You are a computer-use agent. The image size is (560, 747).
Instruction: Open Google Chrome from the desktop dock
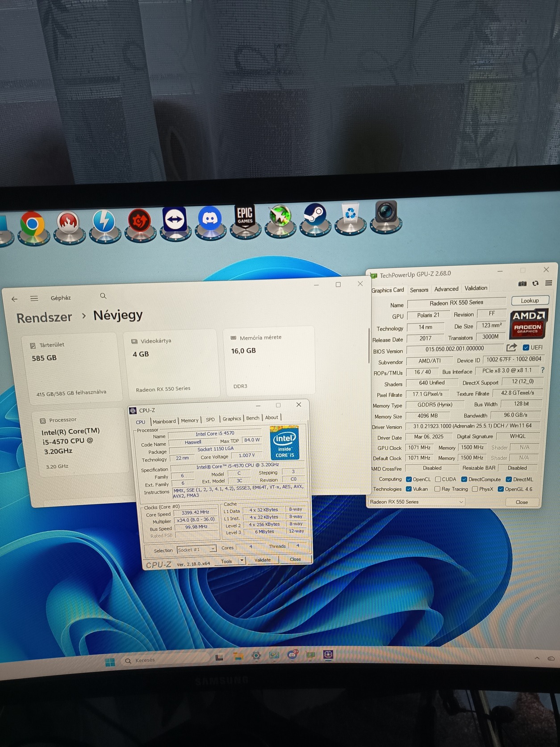[x=32, y=224]
